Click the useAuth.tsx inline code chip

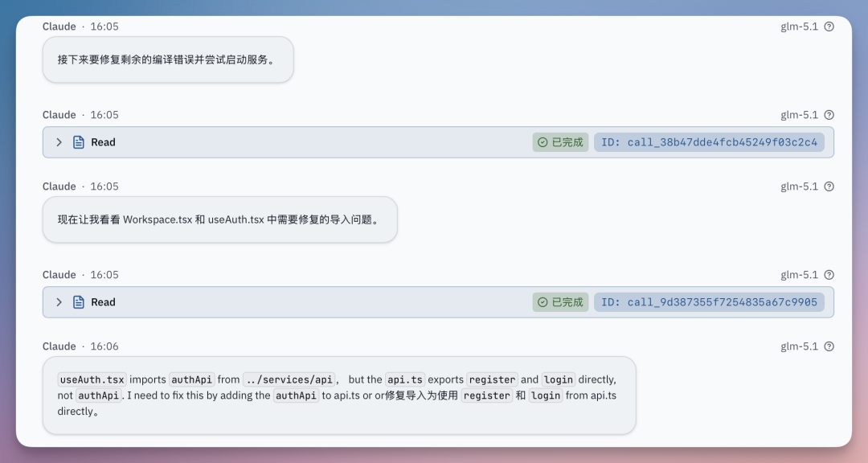click(92, 379)
